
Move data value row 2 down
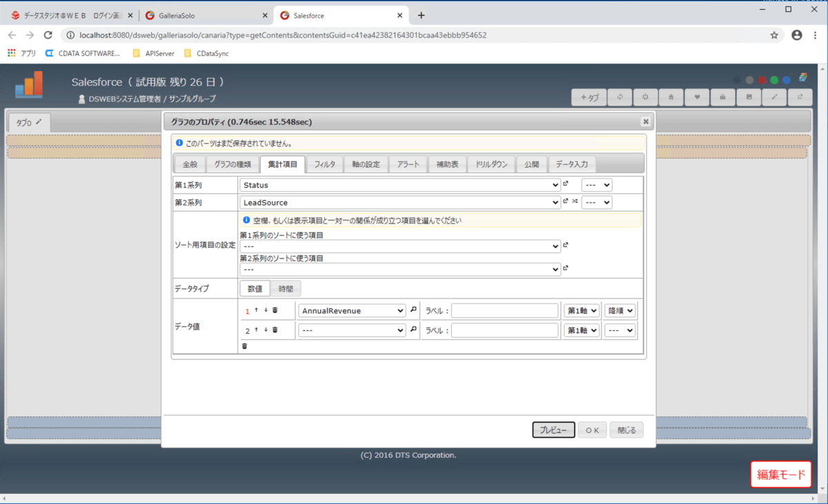(x=266, y=330)
